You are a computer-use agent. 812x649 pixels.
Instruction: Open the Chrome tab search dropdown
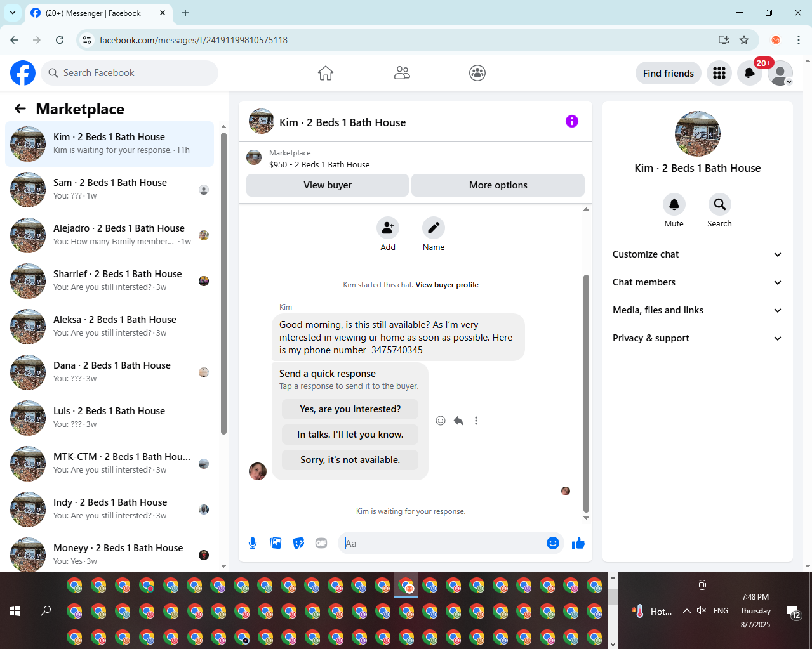tap(12, 13)
